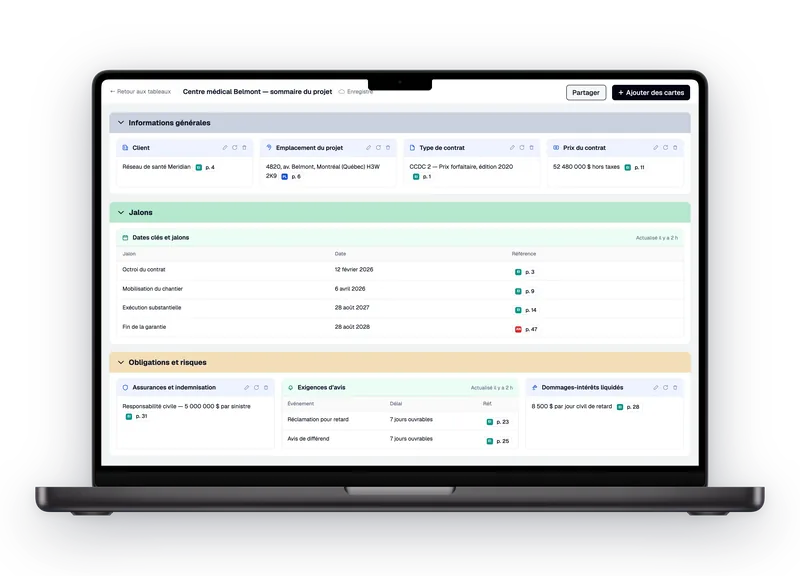Delete the Emplacement du projet card
The height and width of the screenshot is (576, 800).
pos(388,147)
